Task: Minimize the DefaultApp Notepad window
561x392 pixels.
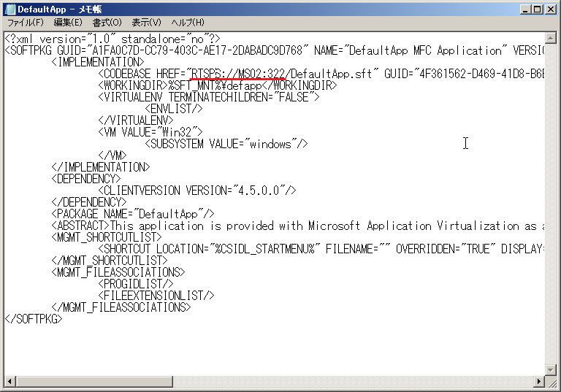Action: (x=525, y=9)
